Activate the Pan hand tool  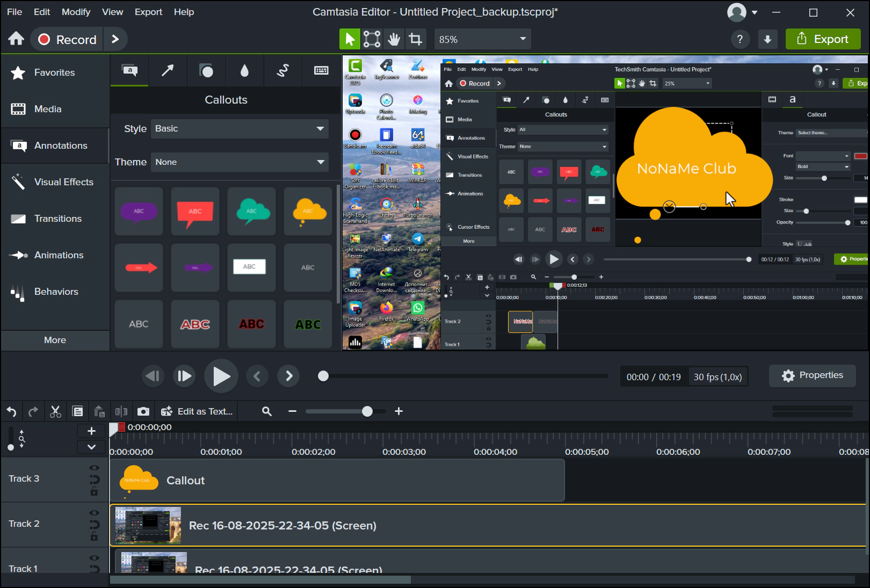click(394, 39)
